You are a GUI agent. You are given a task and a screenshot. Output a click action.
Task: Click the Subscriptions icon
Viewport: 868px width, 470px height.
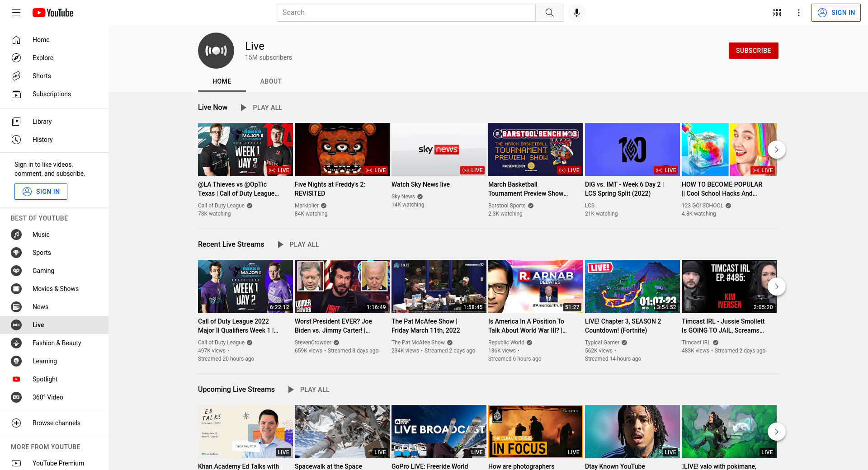tap(16, 94)
